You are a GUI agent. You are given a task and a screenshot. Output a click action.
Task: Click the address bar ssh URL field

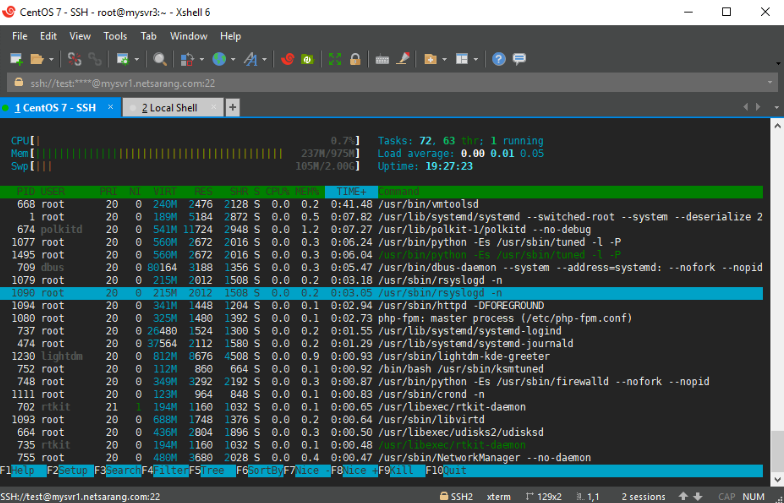click(392, 83)
